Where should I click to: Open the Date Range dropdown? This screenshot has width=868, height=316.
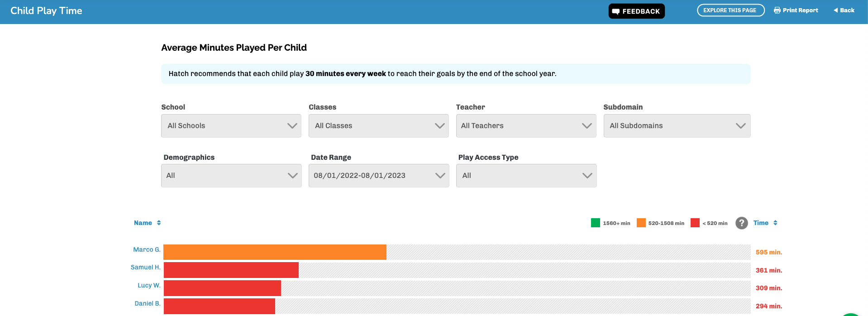(x=378, y=176)
